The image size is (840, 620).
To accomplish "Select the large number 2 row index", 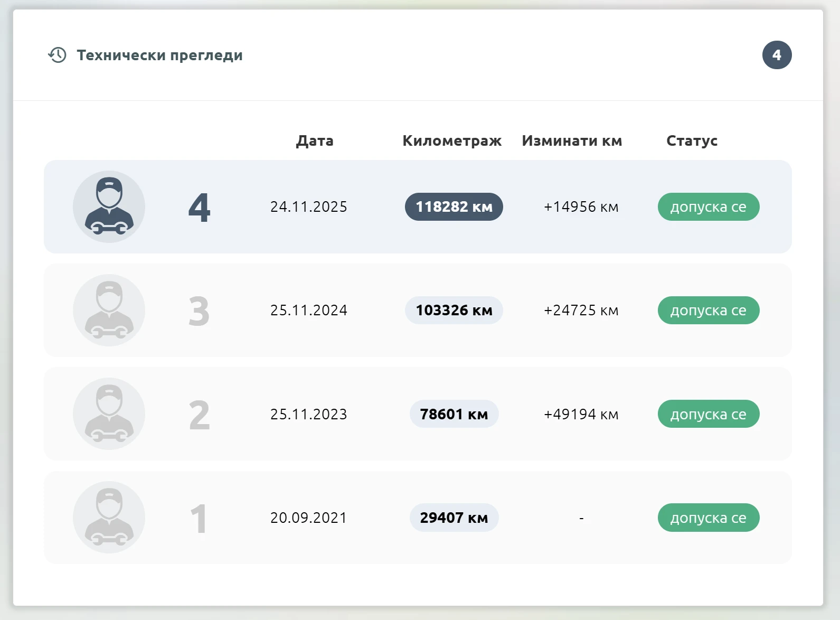I will (x=199, y=415).
